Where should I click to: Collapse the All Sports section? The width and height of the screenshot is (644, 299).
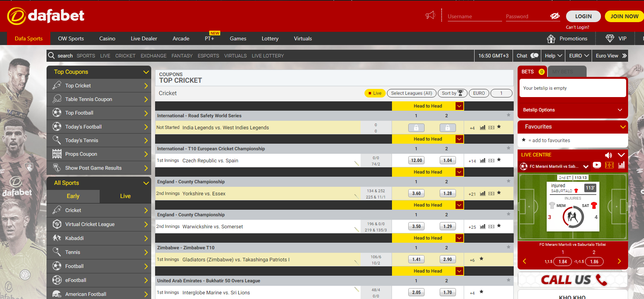point(146,183)
